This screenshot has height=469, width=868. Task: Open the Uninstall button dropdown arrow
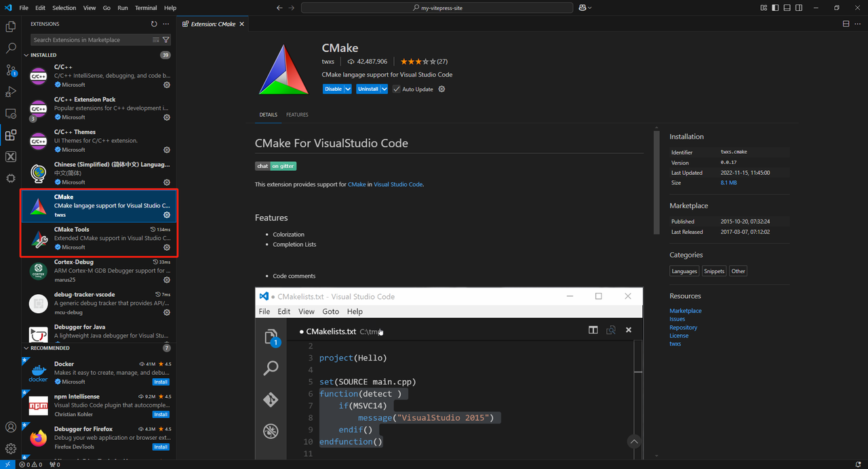point(384,89)
